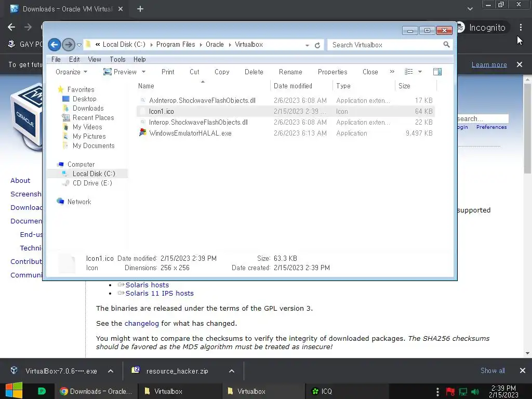Open Favorites in the navigation pane
Viewport: 532px width, 399px height.
[x=81, y=89]
